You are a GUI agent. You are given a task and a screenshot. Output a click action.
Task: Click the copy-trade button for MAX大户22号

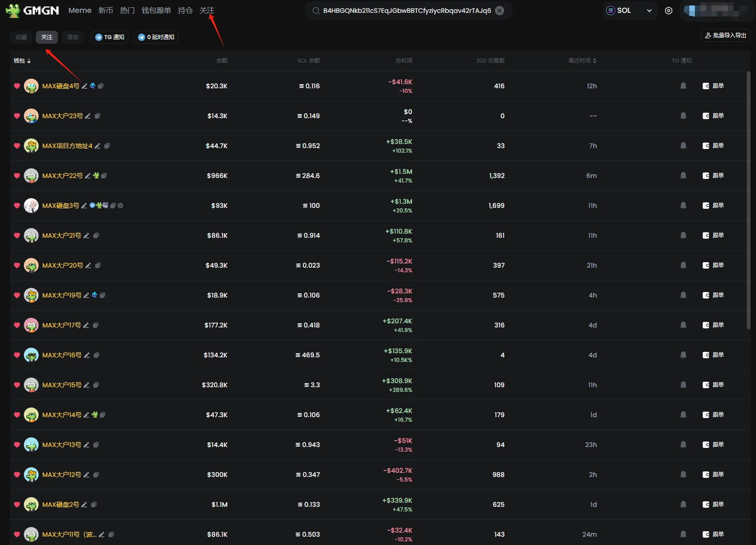713,176
